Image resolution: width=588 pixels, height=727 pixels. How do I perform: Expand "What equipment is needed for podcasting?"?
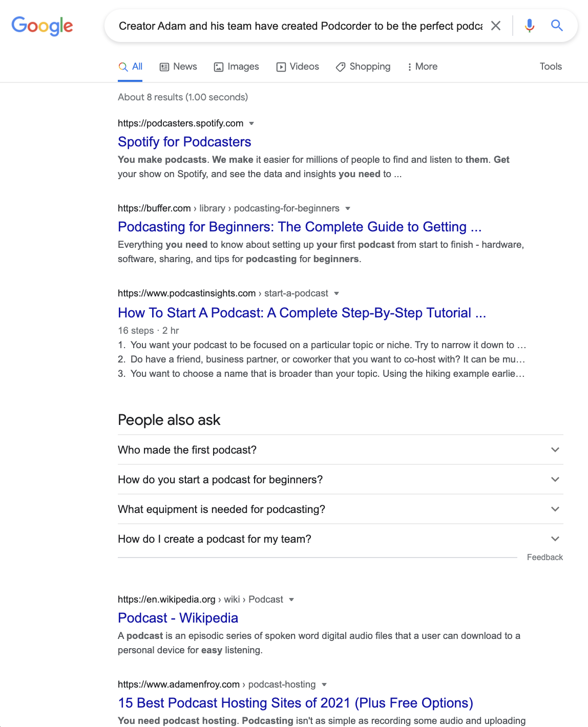(340, 509)
